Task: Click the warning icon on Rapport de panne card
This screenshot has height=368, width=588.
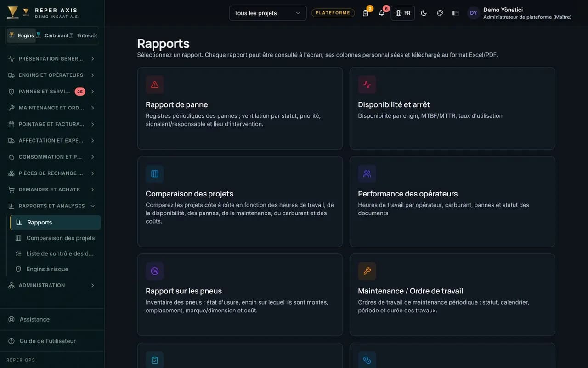Action: (155, 85)
